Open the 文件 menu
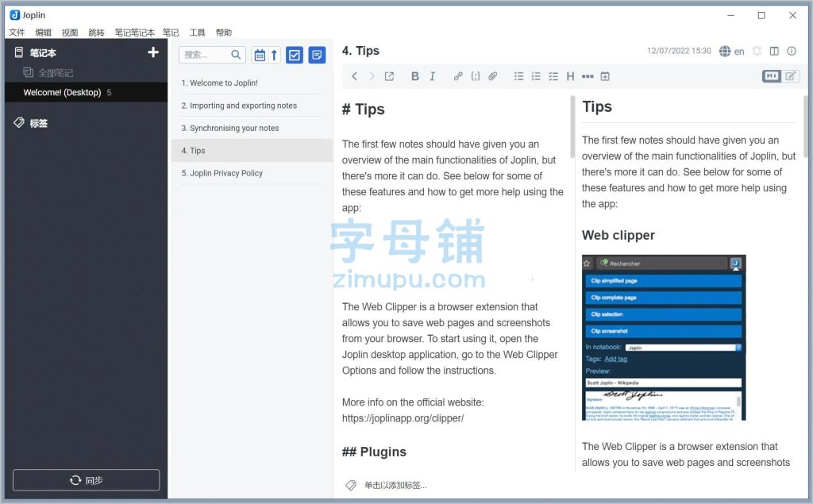Screen dimensions: 813x504 pyautogui.click(x=17, y=33)
